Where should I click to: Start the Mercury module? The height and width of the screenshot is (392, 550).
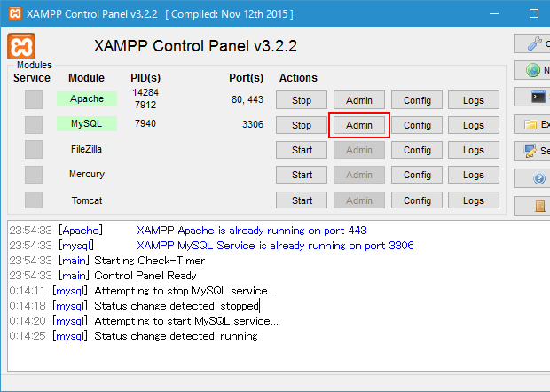[x=302, y=175]
